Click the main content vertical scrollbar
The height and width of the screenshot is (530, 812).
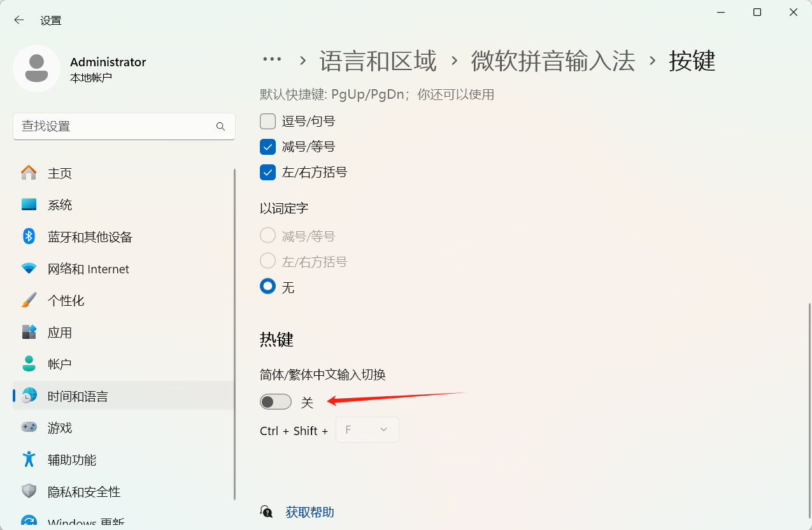click(809, 410)
